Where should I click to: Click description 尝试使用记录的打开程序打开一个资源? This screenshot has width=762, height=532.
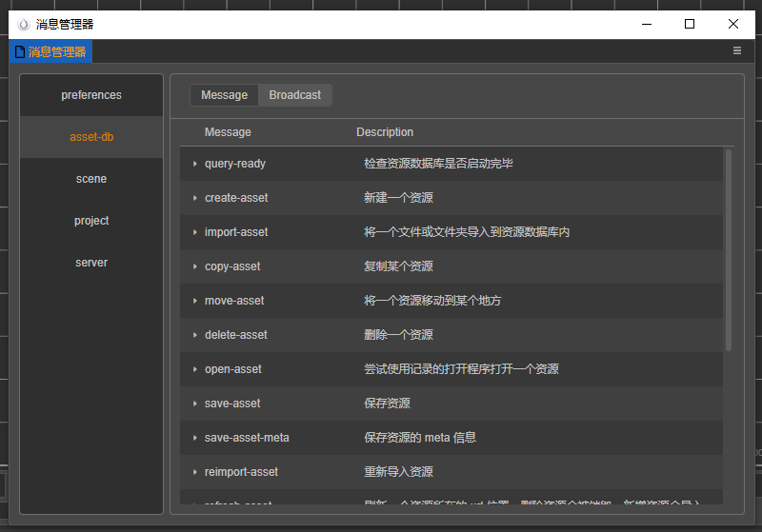click(x=461, y=369)
